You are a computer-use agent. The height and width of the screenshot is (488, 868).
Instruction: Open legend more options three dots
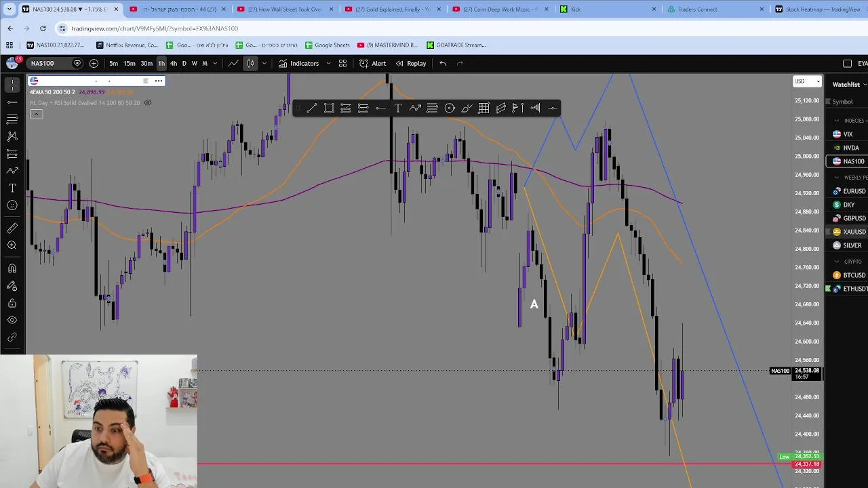coord(159,81)
